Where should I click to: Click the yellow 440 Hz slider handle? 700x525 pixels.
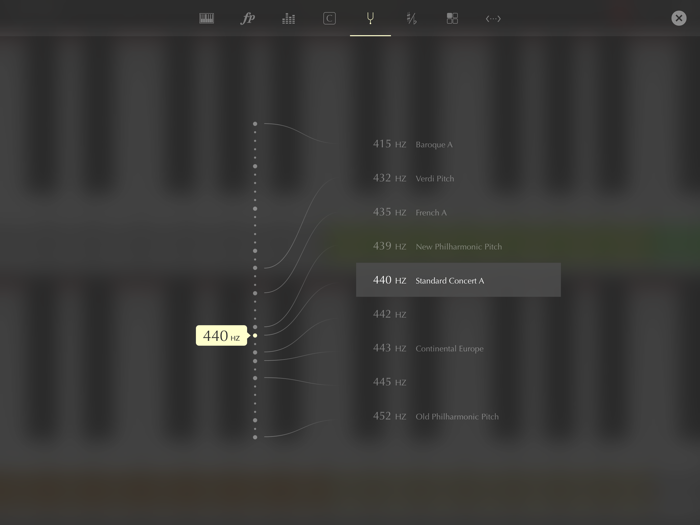pos(255,335)
